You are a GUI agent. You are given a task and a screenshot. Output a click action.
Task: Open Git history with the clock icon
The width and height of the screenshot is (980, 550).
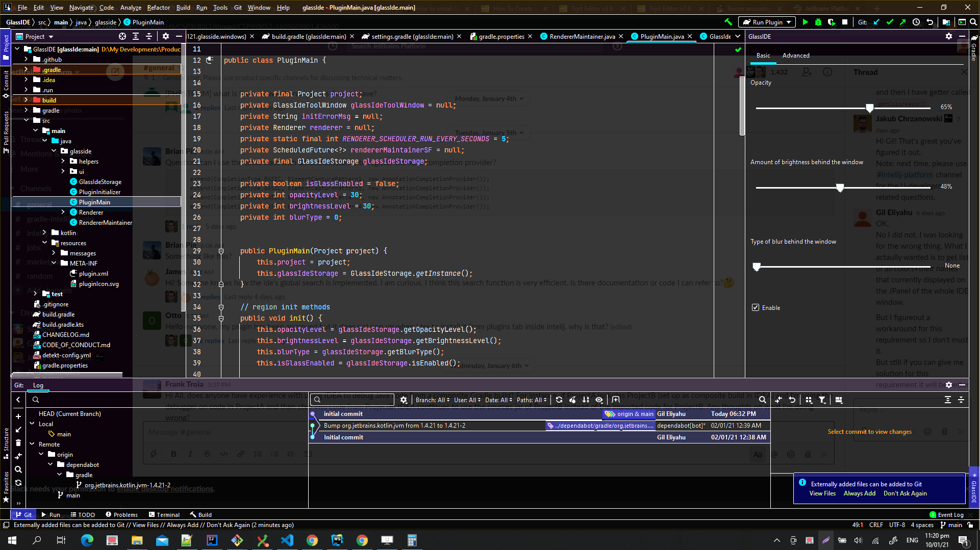(x=916, y=22)
